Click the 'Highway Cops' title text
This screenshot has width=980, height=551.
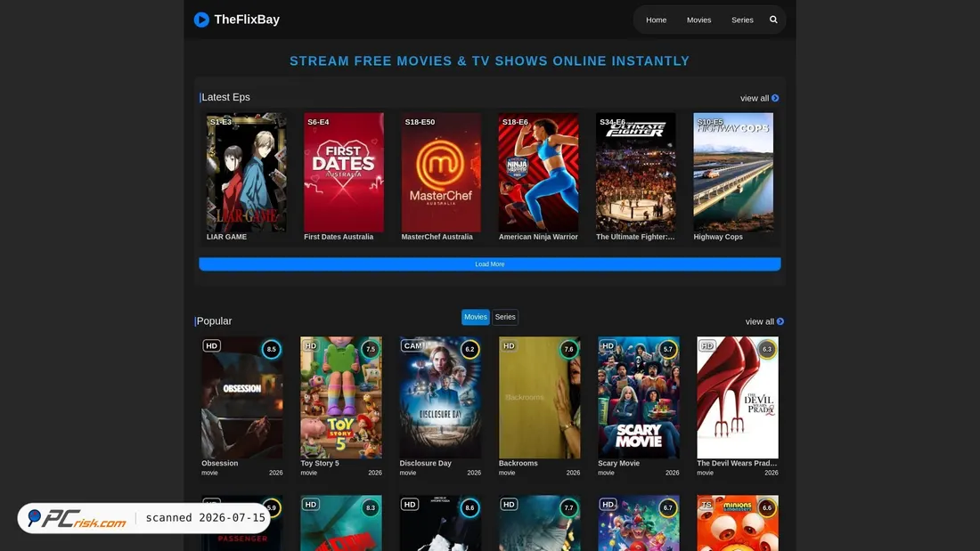(x=718, y=237)
